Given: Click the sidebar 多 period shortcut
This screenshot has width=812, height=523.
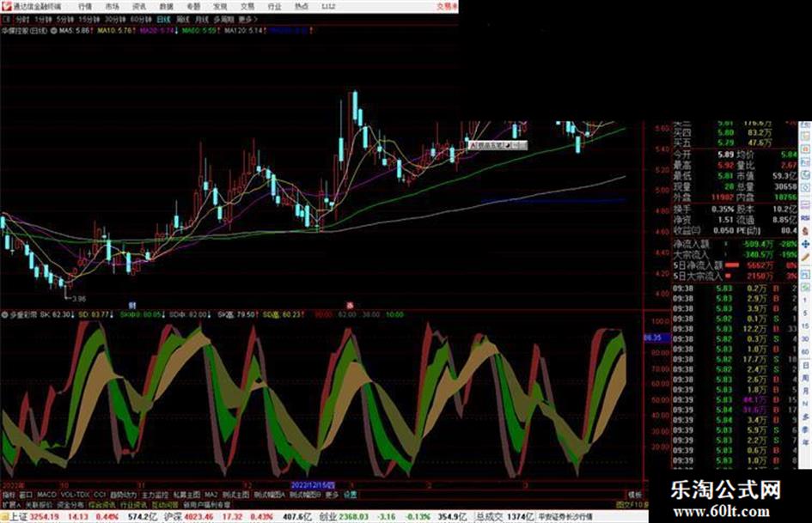Looking at the screenshot, I should click(805, 417).
